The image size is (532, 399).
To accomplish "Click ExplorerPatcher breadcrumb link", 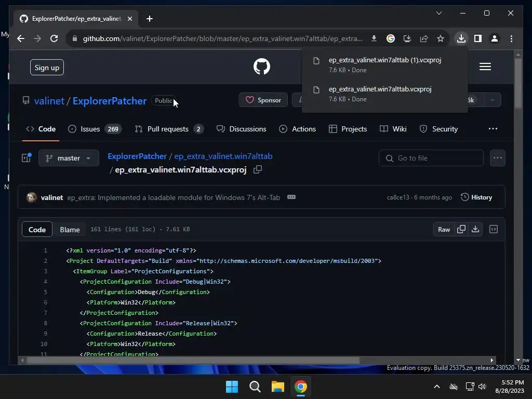I will (x=137, y=156).
